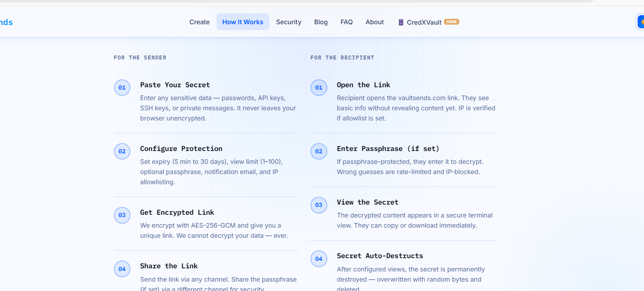This screenshot has height=291, width=644.
Task: Click the site logo text at top left
Action: (6, 22)
